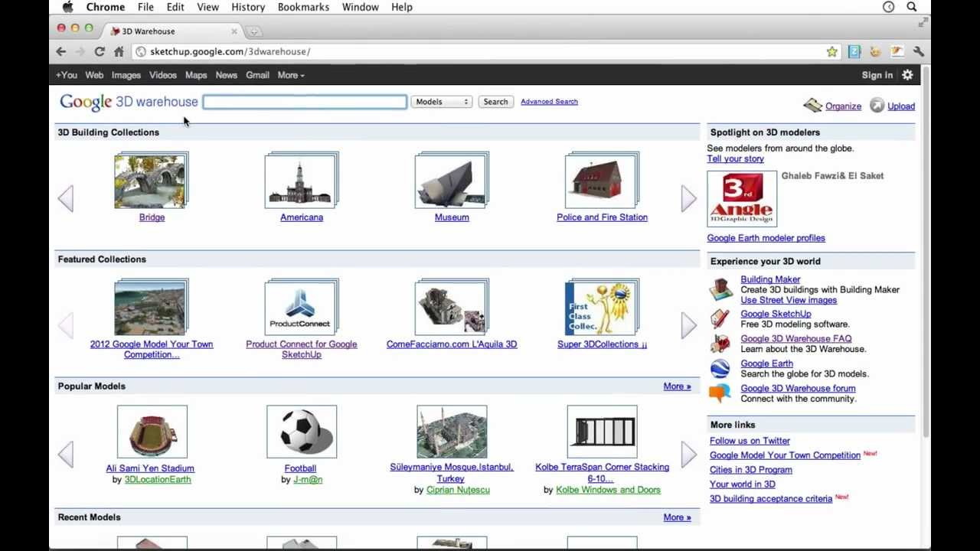
Task: Open the Images link in Google bar
Action: tap(126, 75)
